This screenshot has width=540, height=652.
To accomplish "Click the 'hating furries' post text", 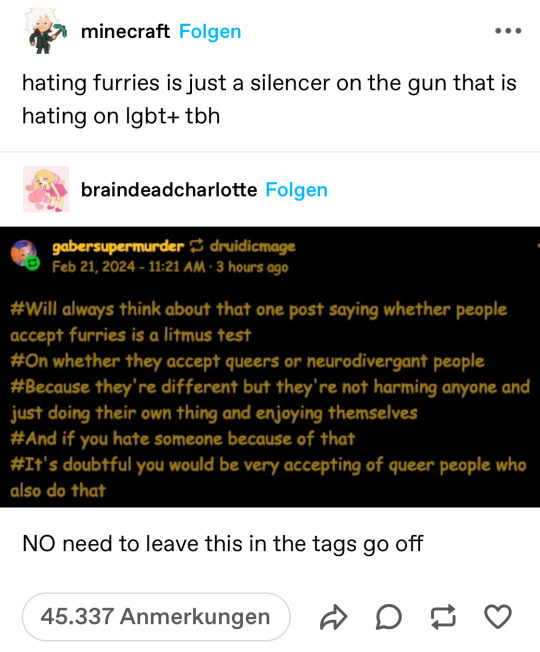I will tap(269, 99).
